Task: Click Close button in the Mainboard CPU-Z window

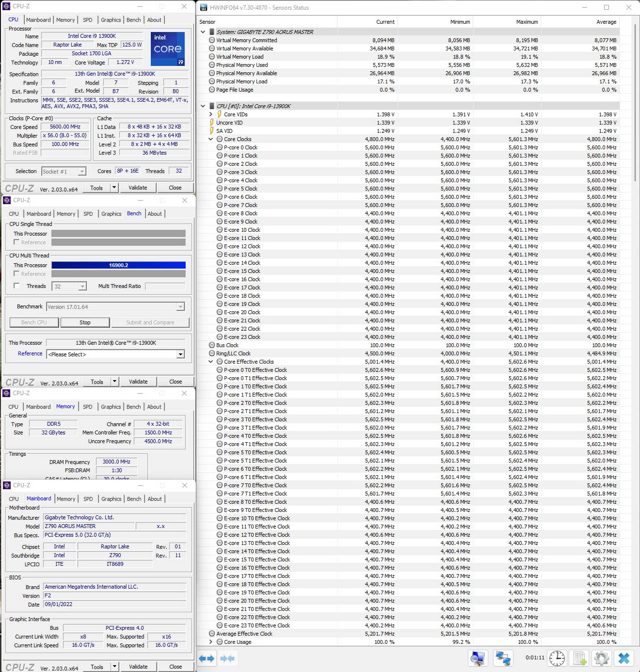Action: click(176, 667)
